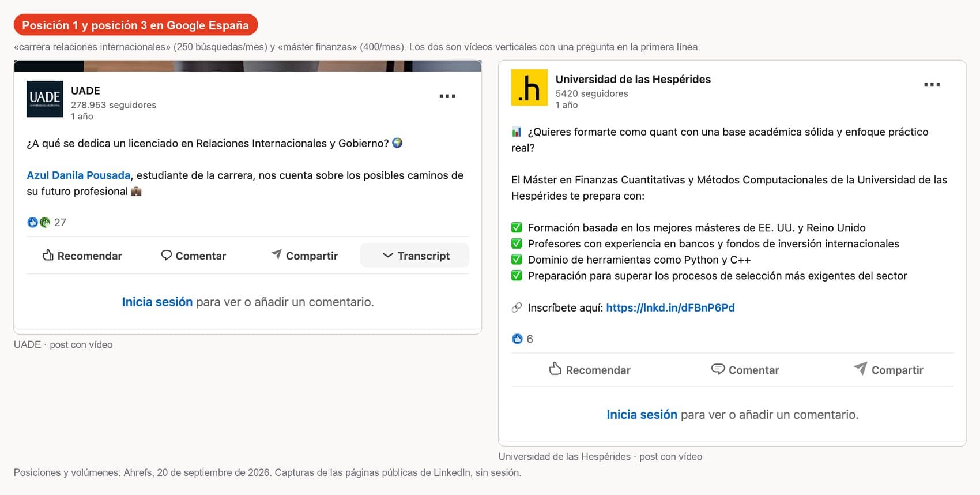Open UADE post options three-dot menu
The height and width of the screenshot is (495, 980).
point(447,96)
